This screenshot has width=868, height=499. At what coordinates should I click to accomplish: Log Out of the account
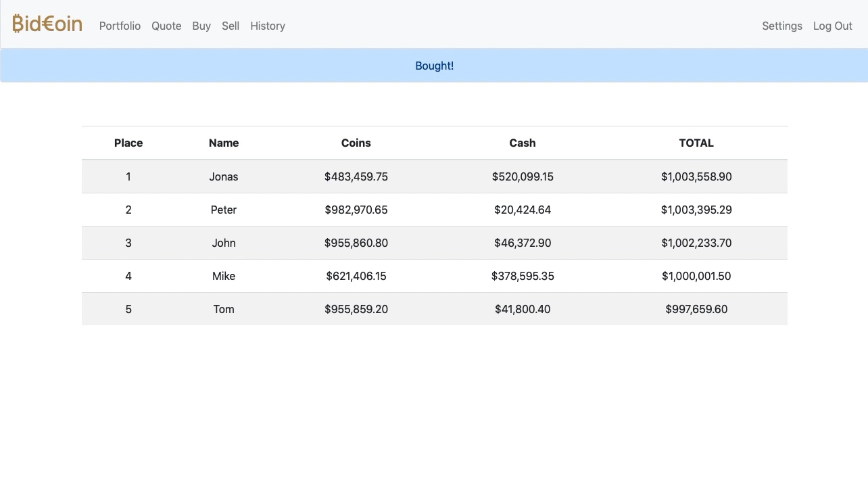[832, 26]
